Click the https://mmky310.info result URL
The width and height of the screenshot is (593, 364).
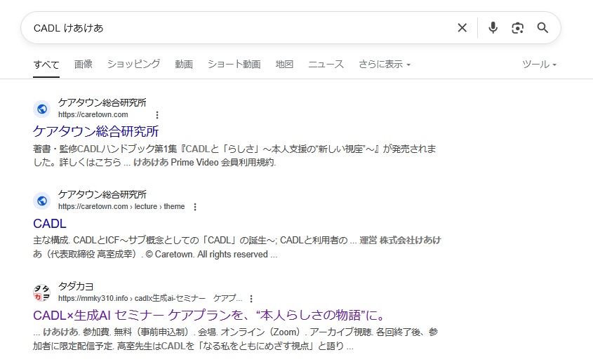(150, 298)
